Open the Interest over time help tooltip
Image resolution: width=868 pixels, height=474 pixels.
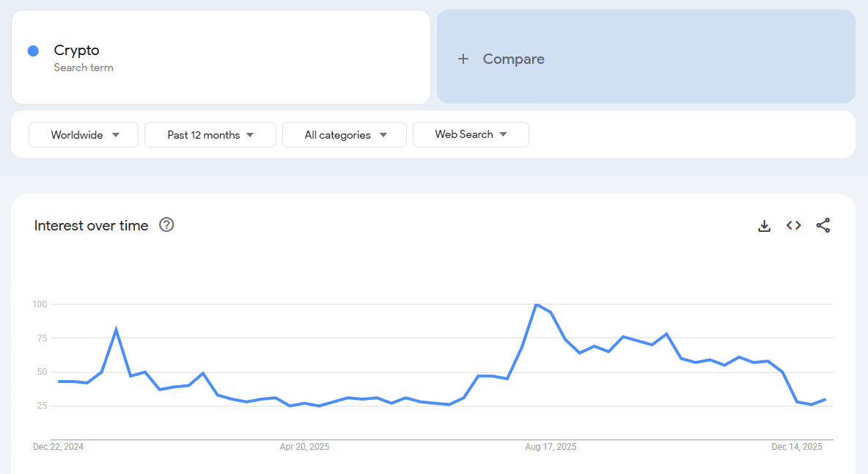click(166, 225)
